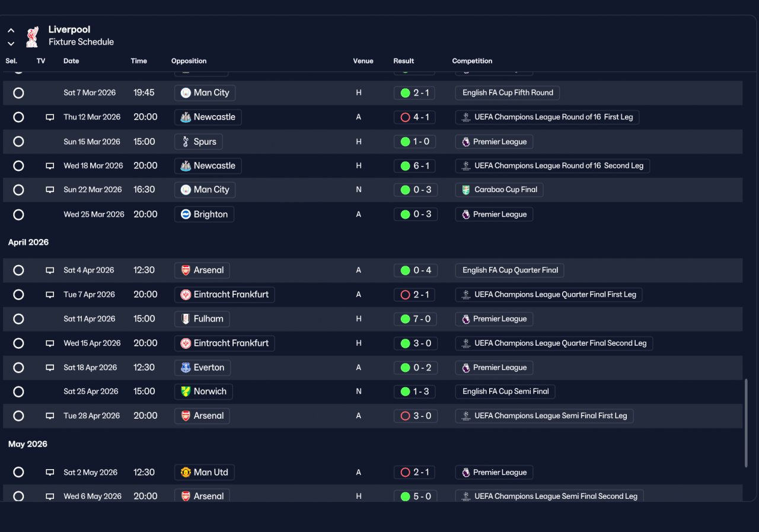This screenshot has height=532, width=759.
Task: Click the Man Utd club badge icon
Action: click(186, 473)
